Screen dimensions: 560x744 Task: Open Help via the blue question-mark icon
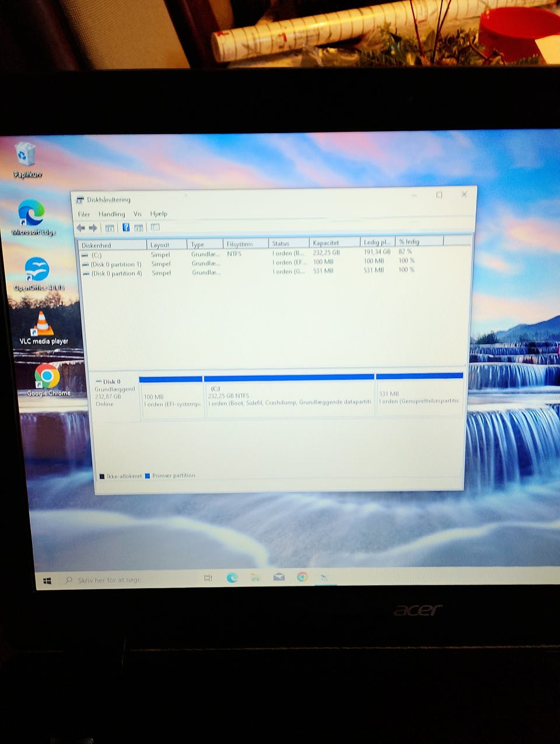click(x=126, y=228)
